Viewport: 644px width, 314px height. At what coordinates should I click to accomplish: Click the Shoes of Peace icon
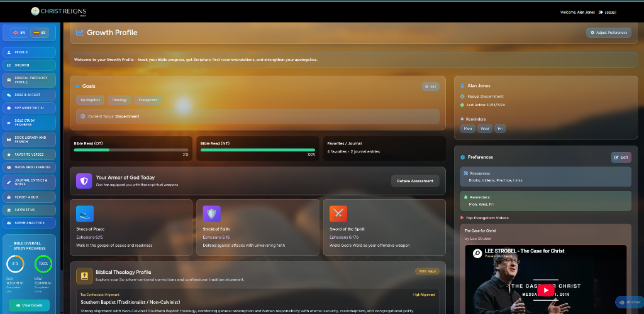click(x=85, y=214)
